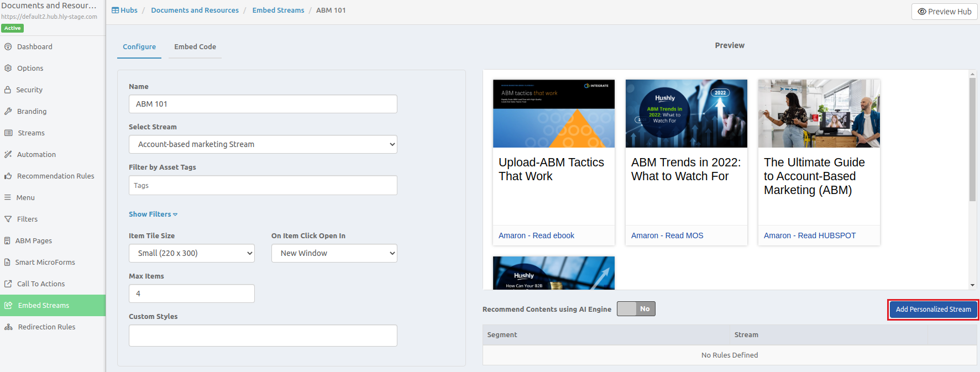
Task: Click the Add Personalized Stream button
Action: [933, 310]
